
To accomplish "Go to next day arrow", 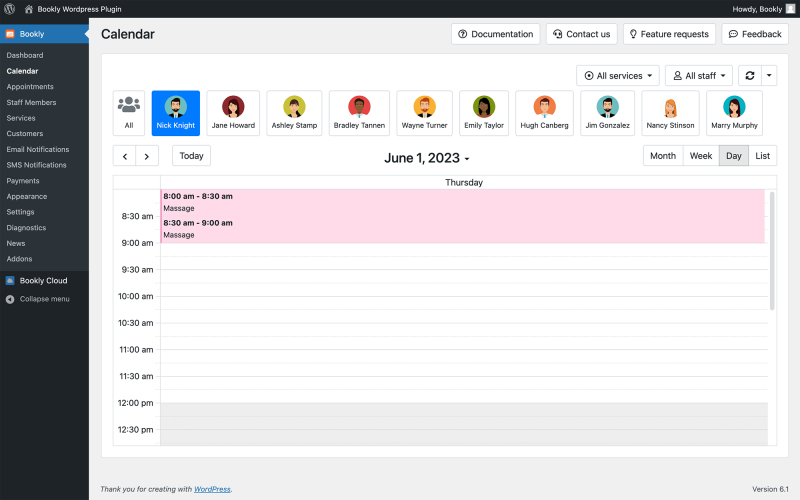I will tap(147, 156).
